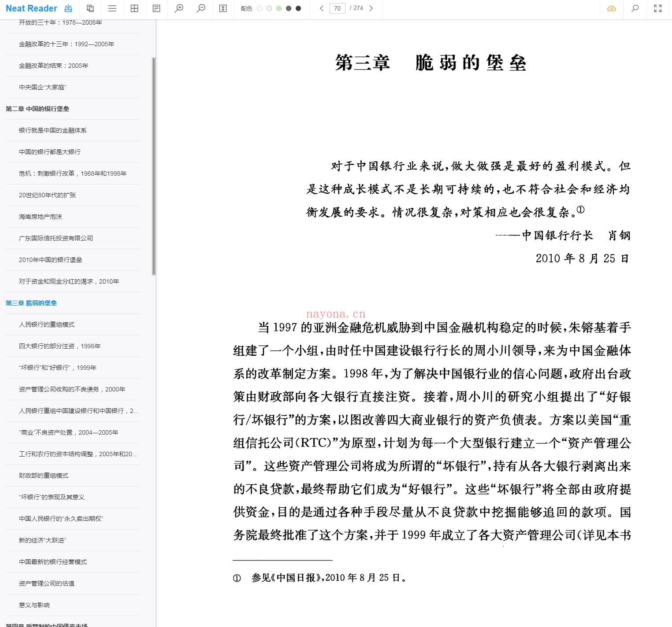Open the grid layout view icon
Screen dimensions: 672x627
(134, 8)
